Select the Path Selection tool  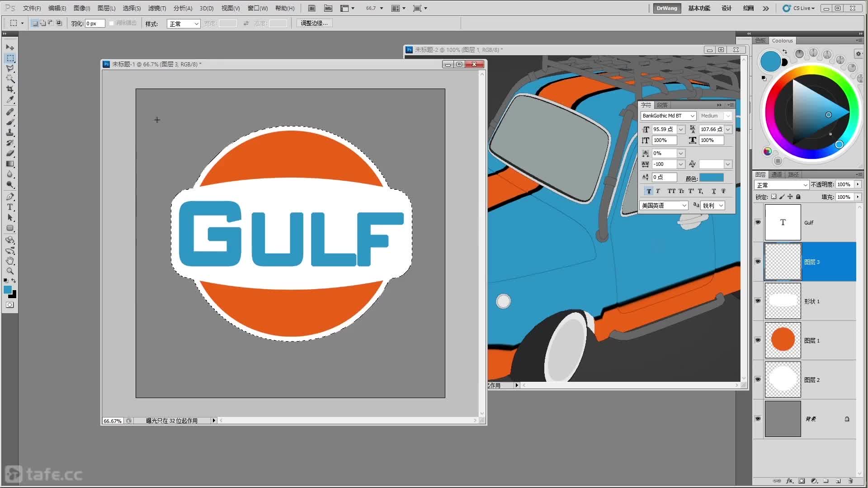coord(10,217)
